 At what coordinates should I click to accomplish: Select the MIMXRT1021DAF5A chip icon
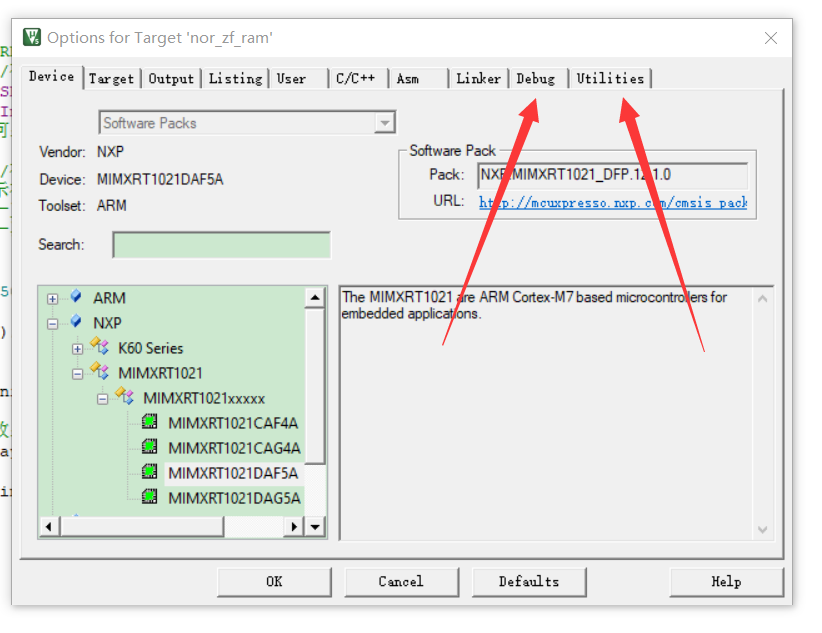(x=150, y=471)
